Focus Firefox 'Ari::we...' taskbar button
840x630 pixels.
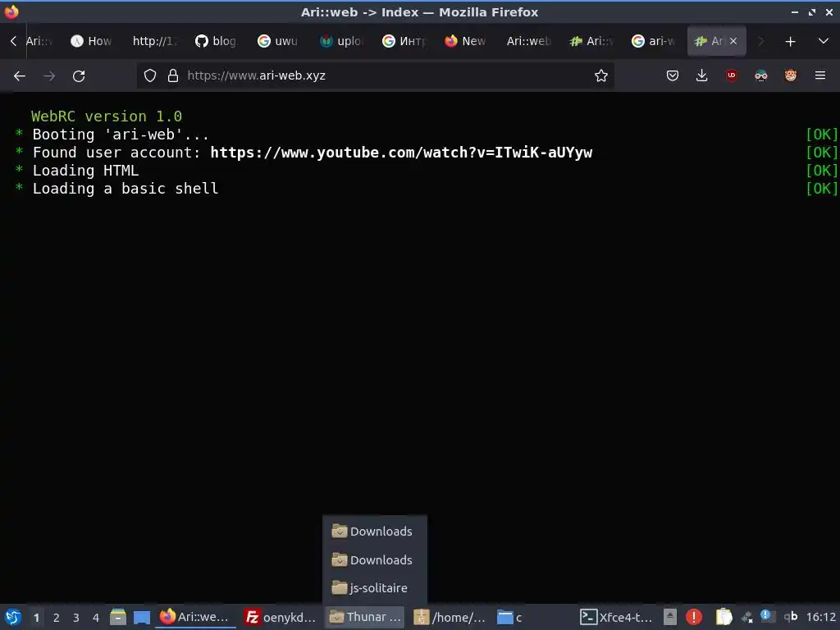[x=195, y=617]
